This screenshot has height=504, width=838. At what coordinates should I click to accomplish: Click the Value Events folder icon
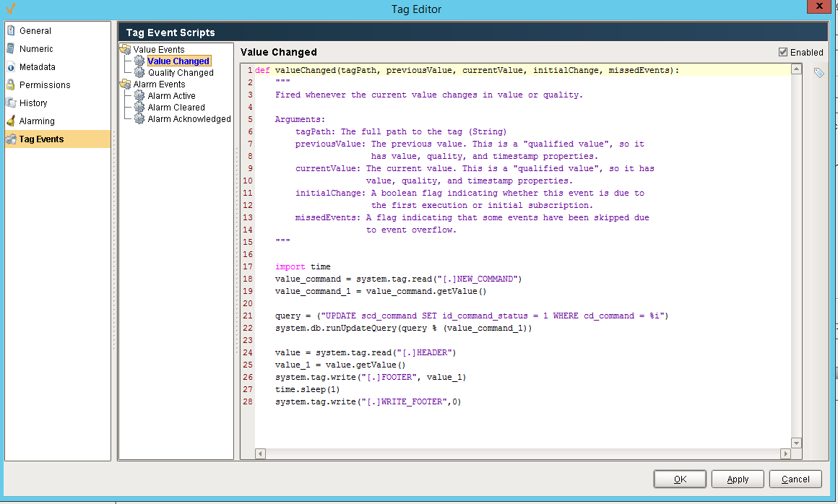click(x=126, y=49)
